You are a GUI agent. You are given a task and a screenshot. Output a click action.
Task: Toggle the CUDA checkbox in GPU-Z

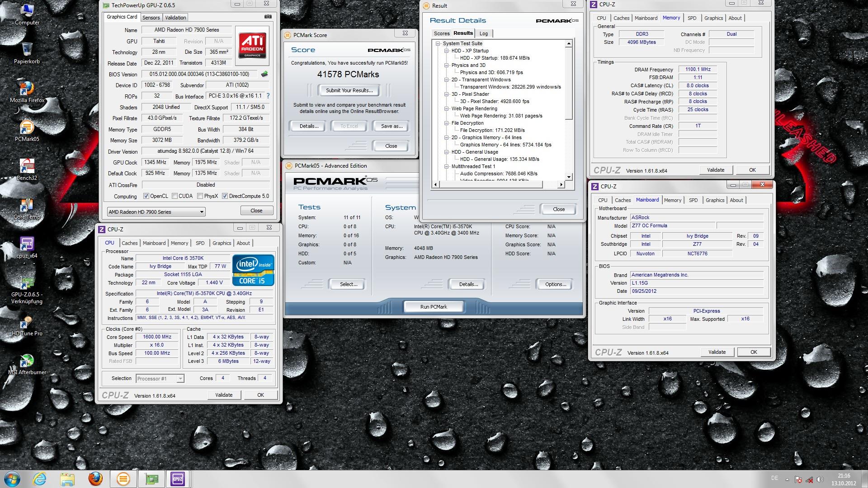[174, 196]
